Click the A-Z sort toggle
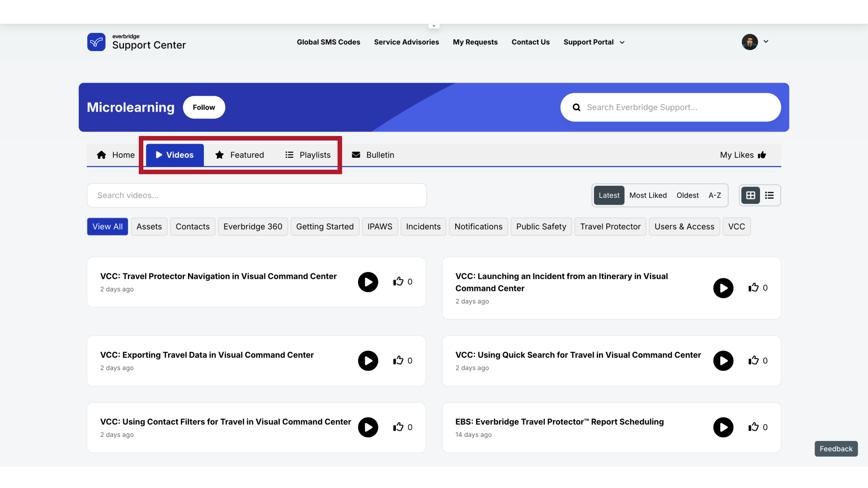Screen dimensions: 868x488 point(714,195)
